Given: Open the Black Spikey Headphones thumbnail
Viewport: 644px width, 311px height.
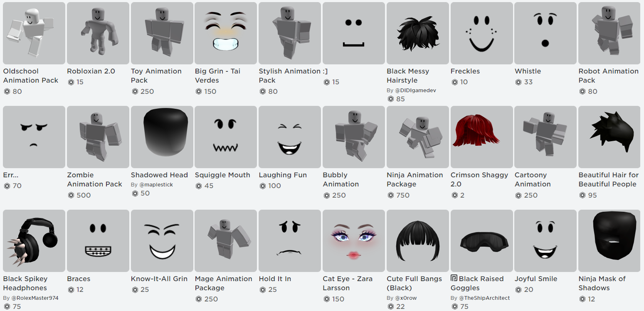Looking at the screenshot, I should (34, 241).
